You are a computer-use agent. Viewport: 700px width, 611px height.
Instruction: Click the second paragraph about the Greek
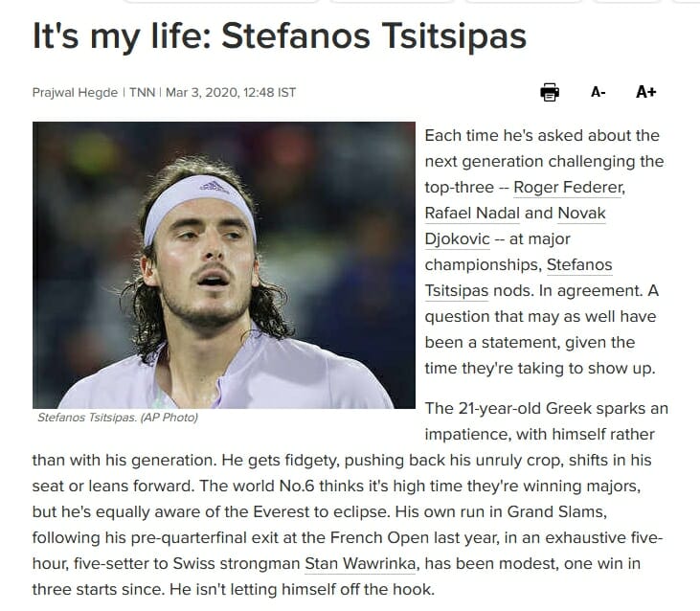click(350, 499)
